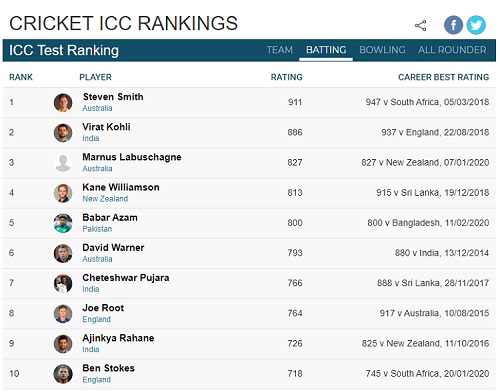Click the RATING column header
Screen dimensions: 500x392
click(x=286, y=77)
